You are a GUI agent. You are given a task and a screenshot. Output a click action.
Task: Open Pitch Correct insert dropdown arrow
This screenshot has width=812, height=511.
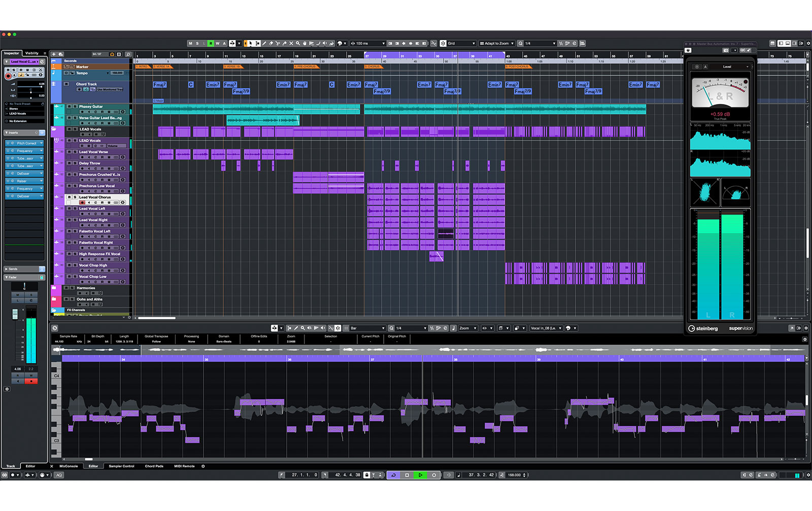pyautogui.click(x=41, y=143)
